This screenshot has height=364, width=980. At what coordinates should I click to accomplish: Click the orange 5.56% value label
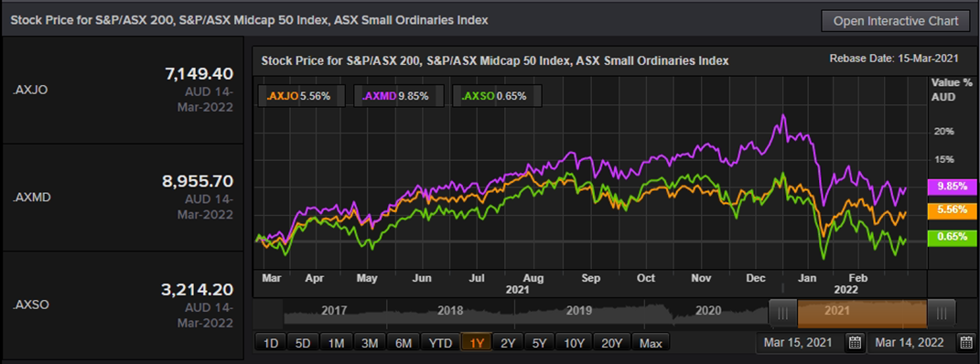click(953, 211)
